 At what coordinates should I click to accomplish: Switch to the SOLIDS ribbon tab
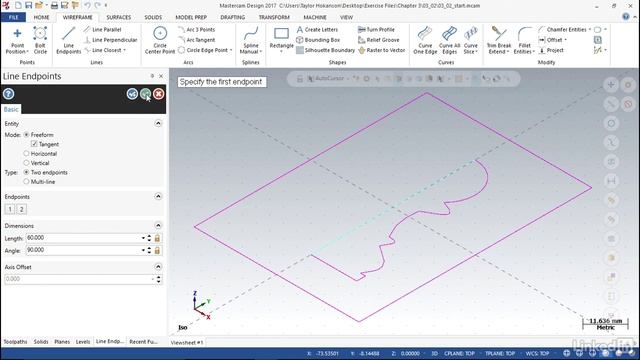point(153,17)
